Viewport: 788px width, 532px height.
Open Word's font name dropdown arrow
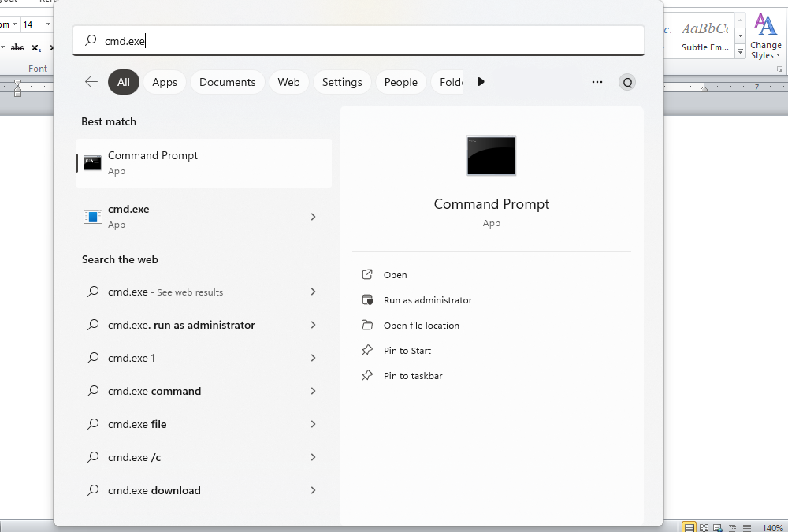pyautogui.click(x=14, y=24)
